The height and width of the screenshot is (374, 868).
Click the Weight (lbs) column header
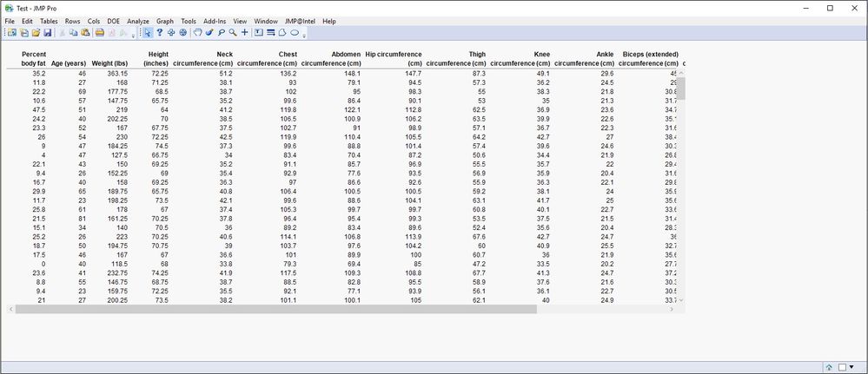coord(109,63)
